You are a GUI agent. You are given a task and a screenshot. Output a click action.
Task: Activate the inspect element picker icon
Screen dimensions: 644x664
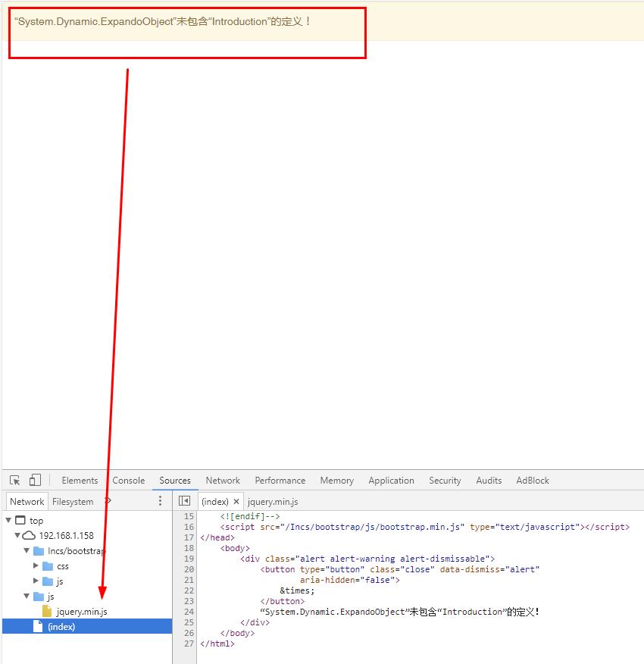pyautogui.click(x=15, y=481)
